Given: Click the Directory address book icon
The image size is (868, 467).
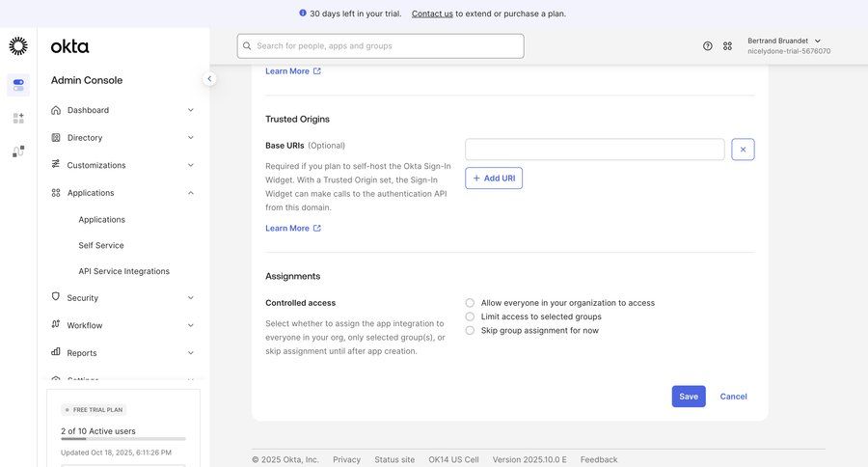Looking at the screenshot, I should coord(56,137).
